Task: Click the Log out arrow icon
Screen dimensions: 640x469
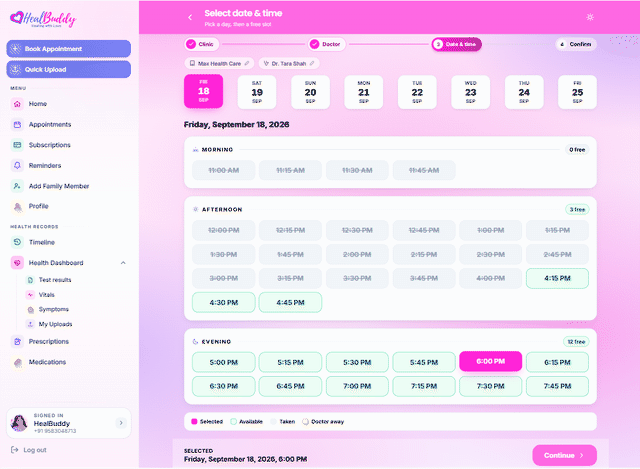Action: pos(15,450)
